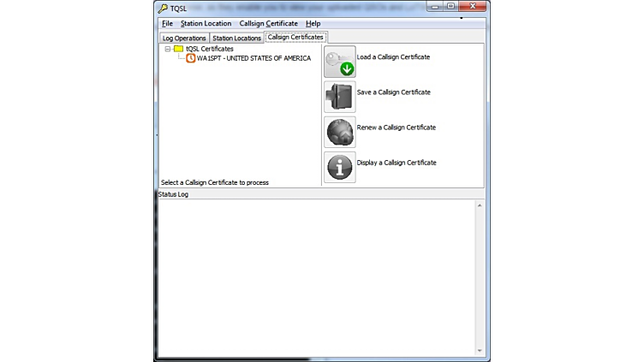The height and width of the screenshot is (362, 644).
Task: Open the File menu
Action: pyautogui.click(x=167, y=23)
